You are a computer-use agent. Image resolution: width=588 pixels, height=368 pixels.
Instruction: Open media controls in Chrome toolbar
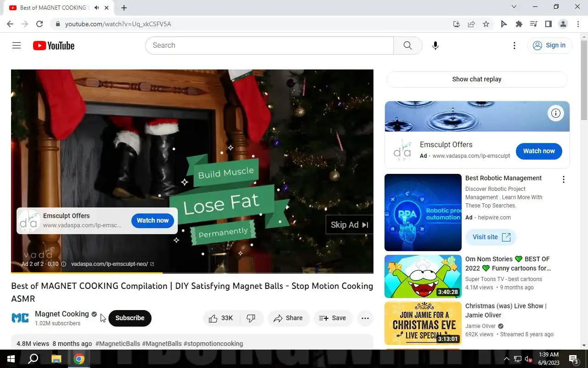(x=534, y=24)
